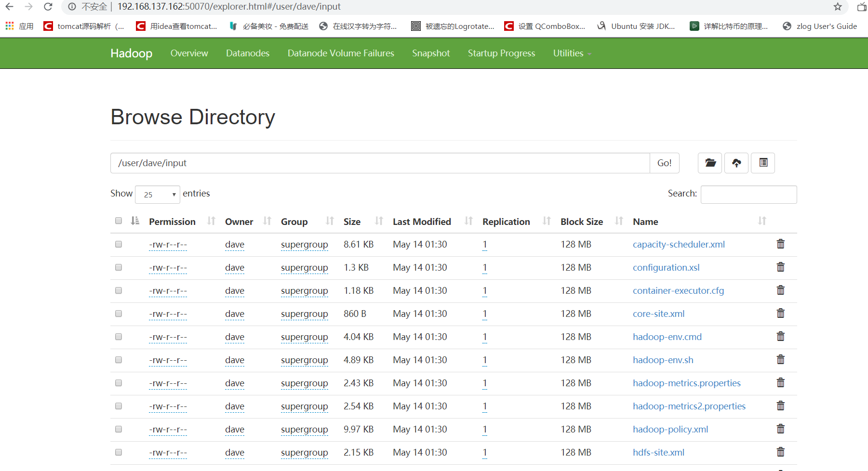
Task: Check the box for hadoop-env.cmd row
Action: tap(119, 337)
